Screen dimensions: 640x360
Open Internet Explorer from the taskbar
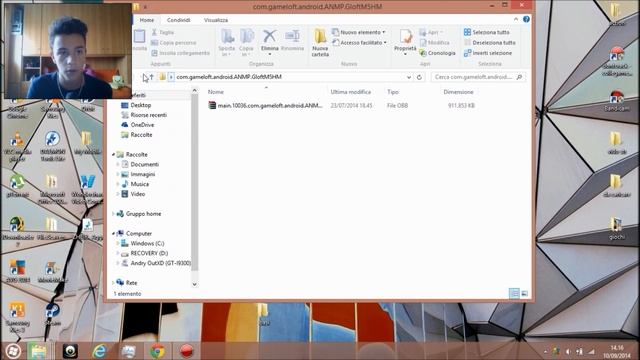pyautogui.click(x=99, y=351)
